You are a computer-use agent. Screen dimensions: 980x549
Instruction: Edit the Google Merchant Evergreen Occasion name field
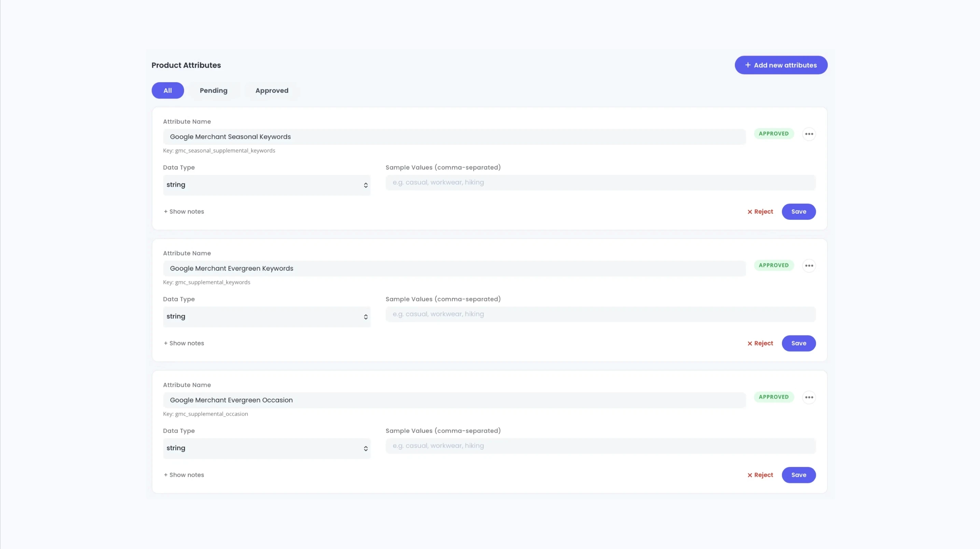(x=454, y=400)
